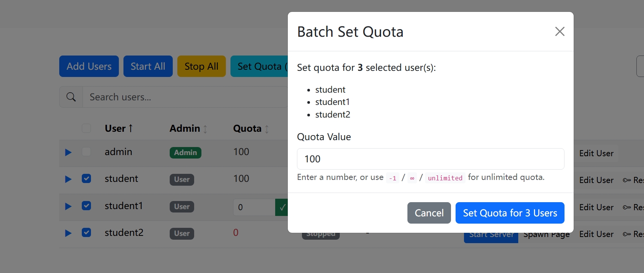Image resolution: width=644 pixels, height=273 pixels.
Task: Click the admin username cell
Action: [118, 152]
